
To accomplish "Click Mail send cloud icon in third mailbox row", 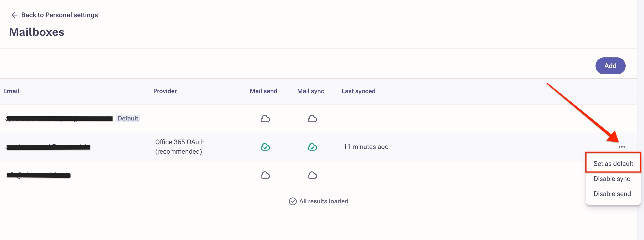I will pos(265,175).
